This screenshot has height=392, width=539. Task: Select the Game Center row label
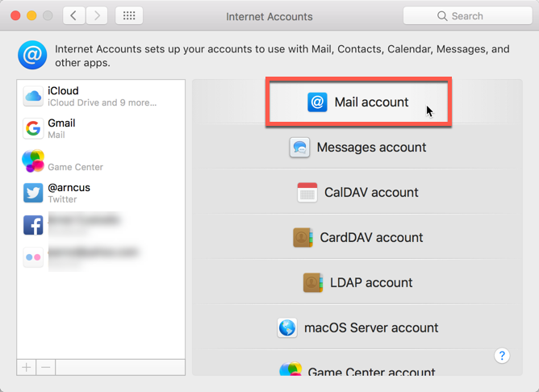75,167
